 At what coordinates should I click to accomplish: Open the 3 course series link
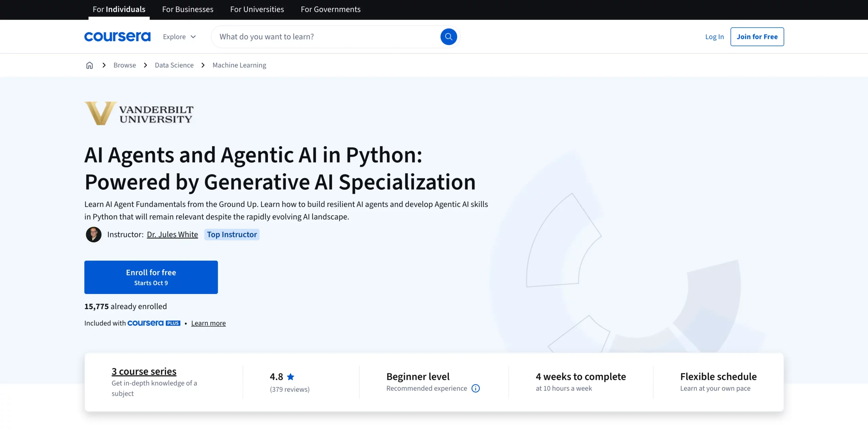coord(144,371)
